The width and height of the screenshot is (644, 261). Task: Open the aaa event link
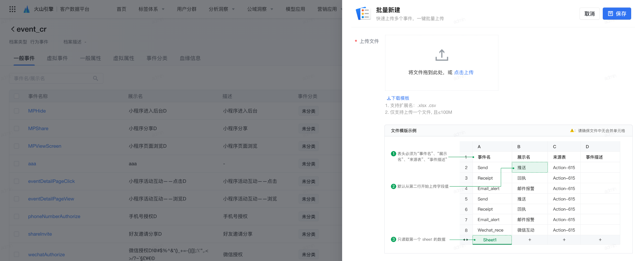click(x=32, y=164)
